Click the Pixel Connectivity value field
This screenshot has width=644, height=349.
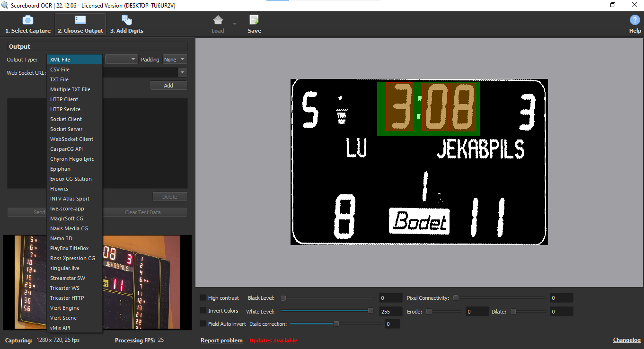[562, 298]
